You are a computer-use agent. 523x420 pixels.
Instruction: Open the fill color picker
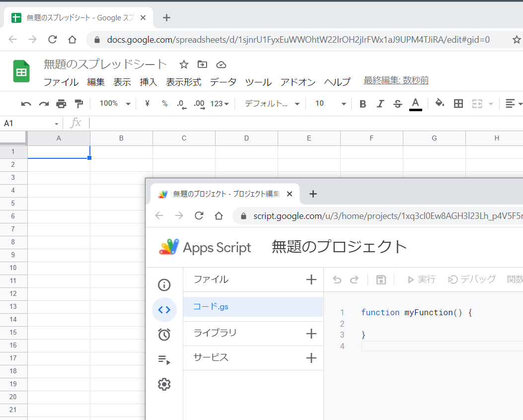440,103
